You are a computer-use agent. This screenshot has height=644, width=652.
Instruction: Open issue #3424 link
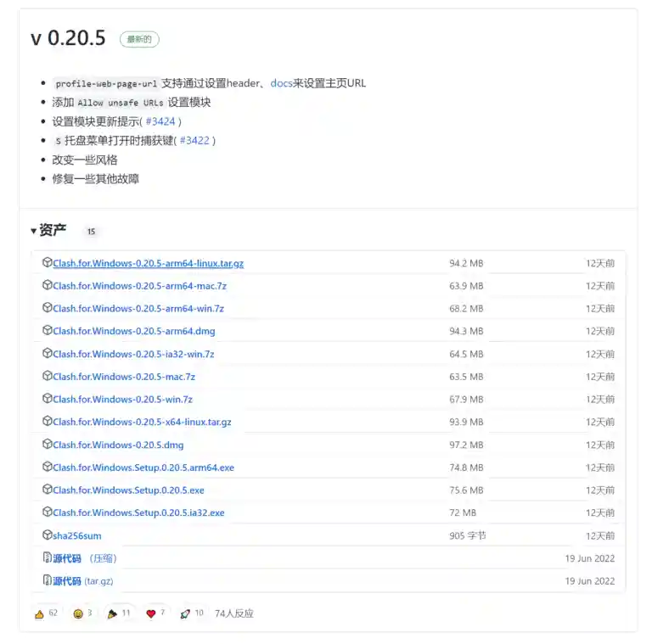(x=160, y=121)
